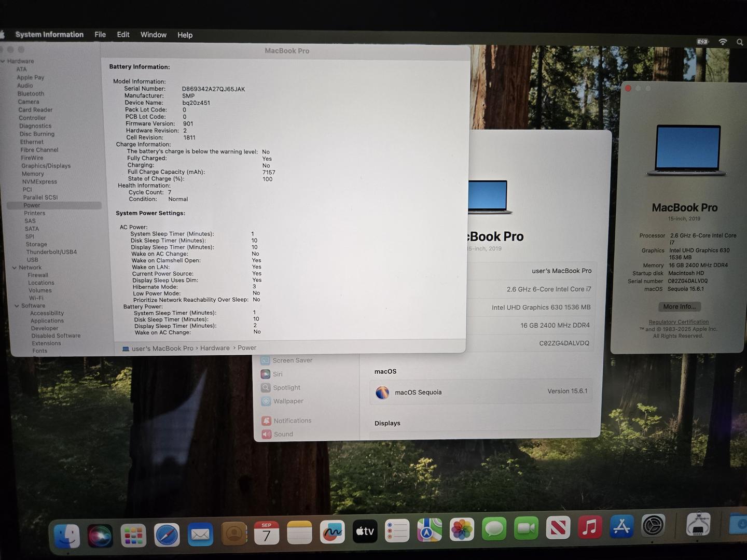Select Camera in Hardware list

pyautogui.click(x=29, y=102)
